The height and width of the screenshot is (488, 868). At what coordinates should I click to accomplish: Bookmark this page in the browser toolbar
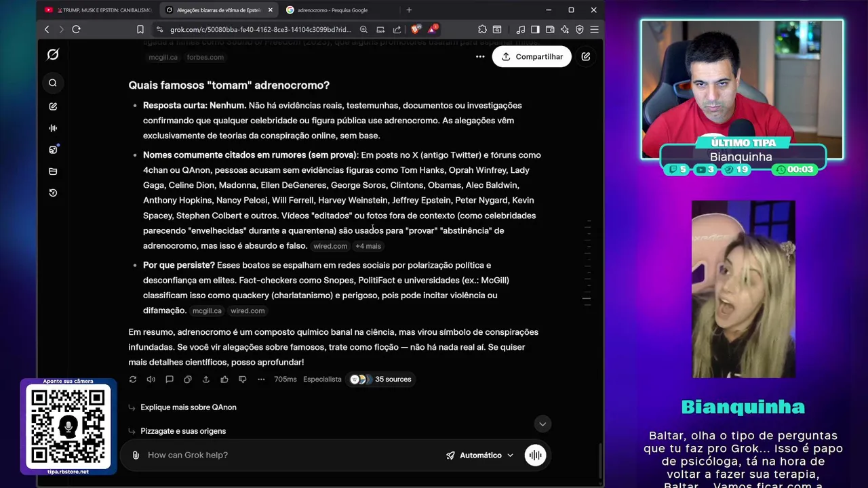click(x=140, y=29)
